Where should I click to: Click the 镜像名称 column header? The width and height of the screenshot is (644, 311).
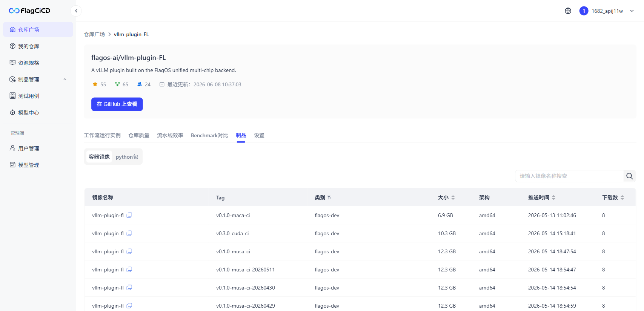[x=103, y=198]
